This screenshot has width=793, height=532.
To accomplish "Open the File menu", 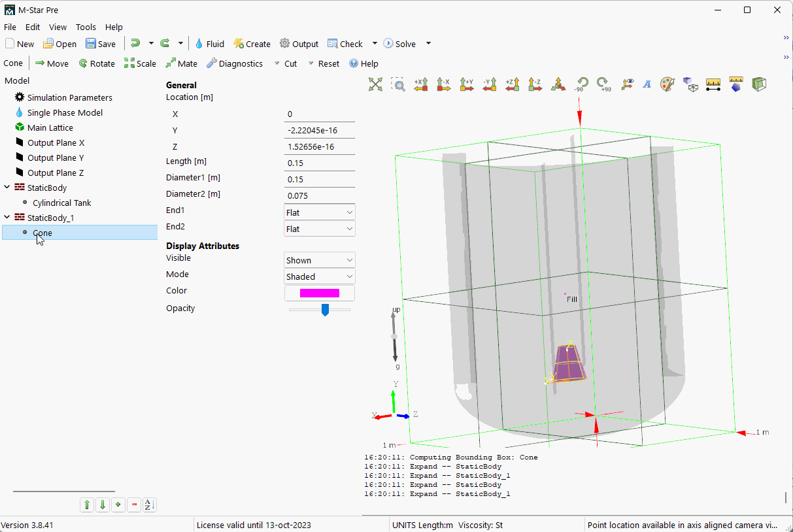I will (10, 27).
